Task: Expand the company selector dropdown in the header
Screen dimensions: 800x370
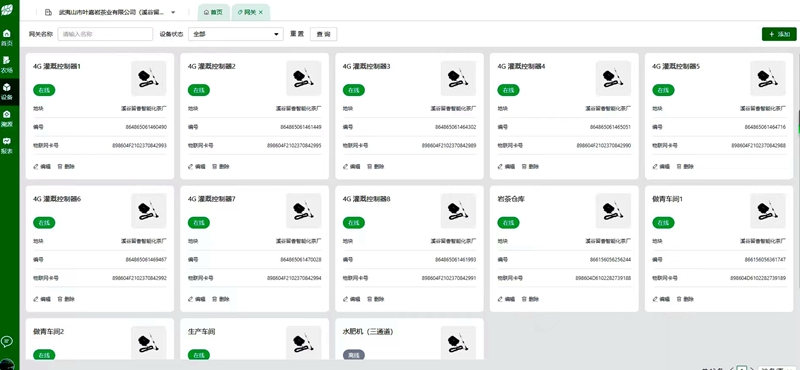Action: click(173, 12)
